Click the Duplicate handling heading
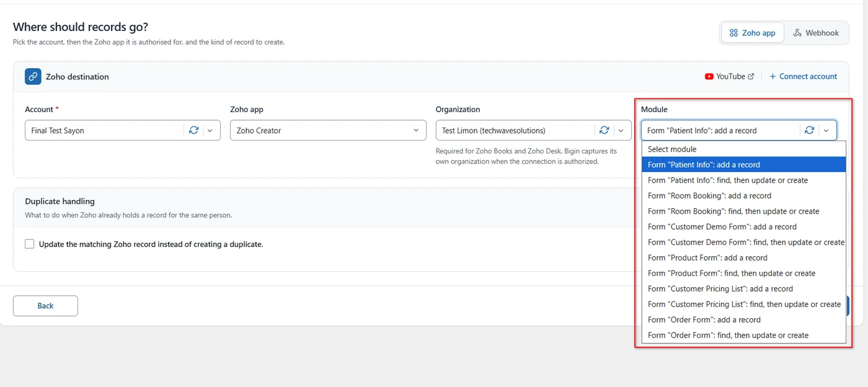This screenshot has height=387, width=868. [x=60, y=201]
